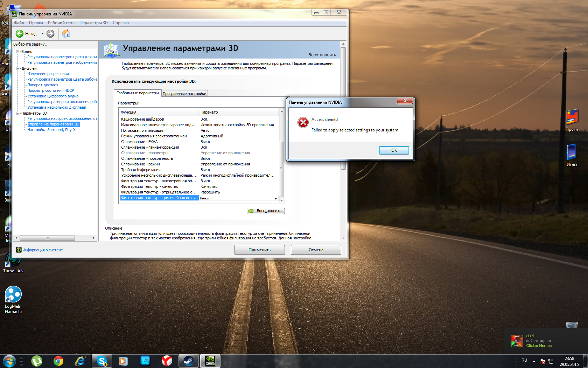The height and width of the screenshot is (368, 588).
Task: Select Фильтрация текстур - качество row
Action: tap(199, 186)
